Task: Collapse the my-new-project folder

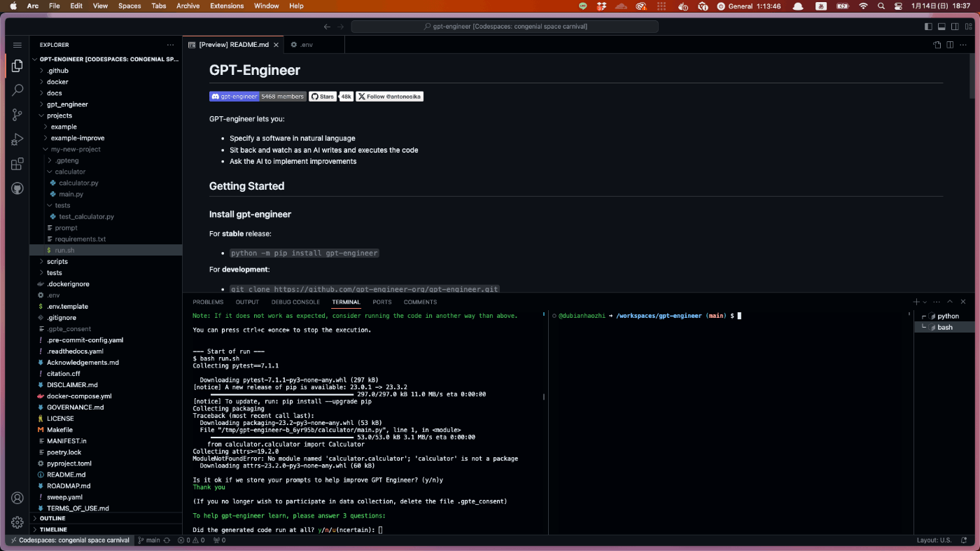Action: coord(106,149)
